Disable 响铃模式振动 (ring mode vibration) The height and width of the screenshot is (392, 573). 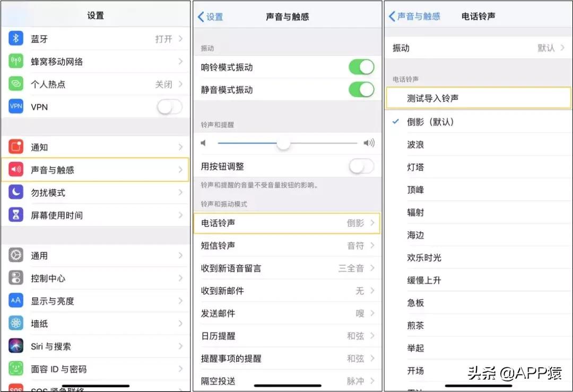361,67
